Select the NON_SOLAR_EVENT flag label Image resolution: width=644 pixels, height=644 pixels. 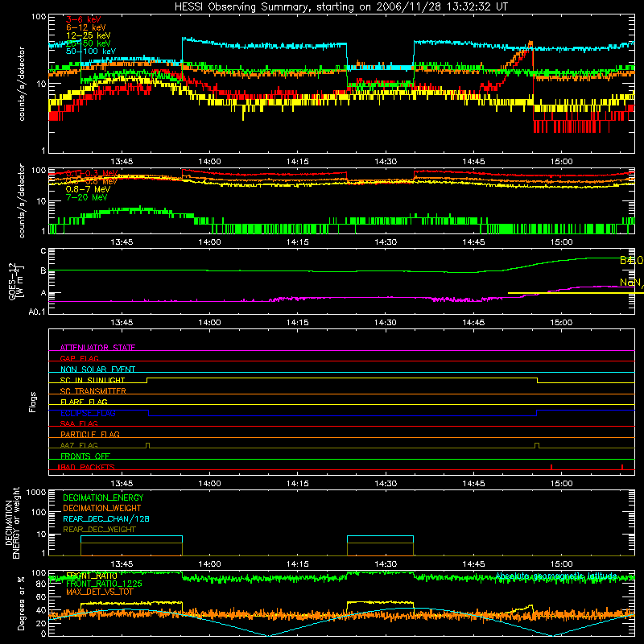pos(97,369)
